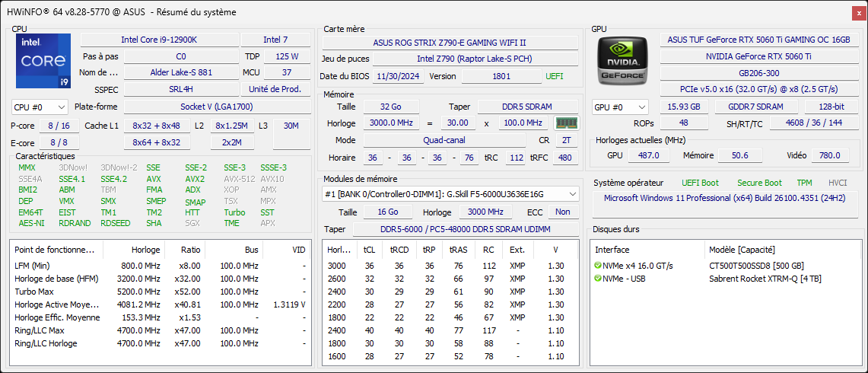Select the Ring/LLC Horloge row

pos(160,343)
